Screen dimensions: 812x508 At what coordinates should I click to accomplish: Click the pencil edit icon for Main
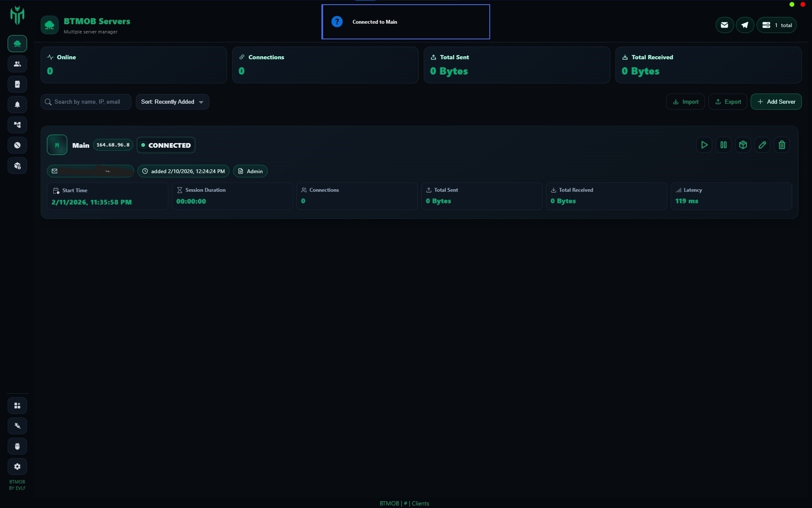click(763, 145)
